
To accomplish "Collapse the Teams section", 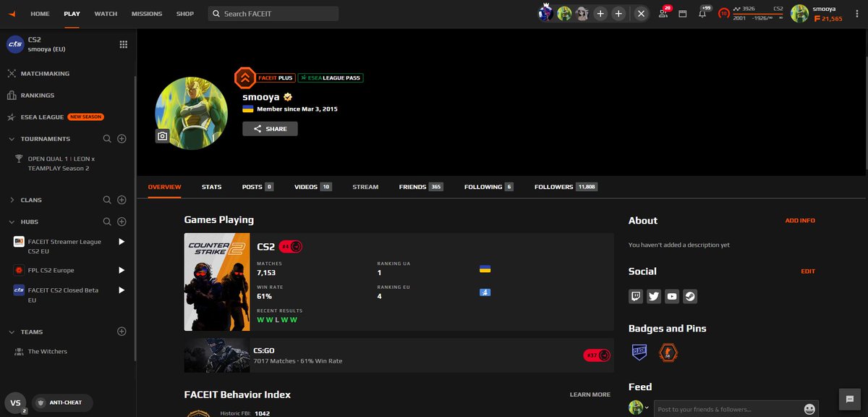I will [12, 332].
